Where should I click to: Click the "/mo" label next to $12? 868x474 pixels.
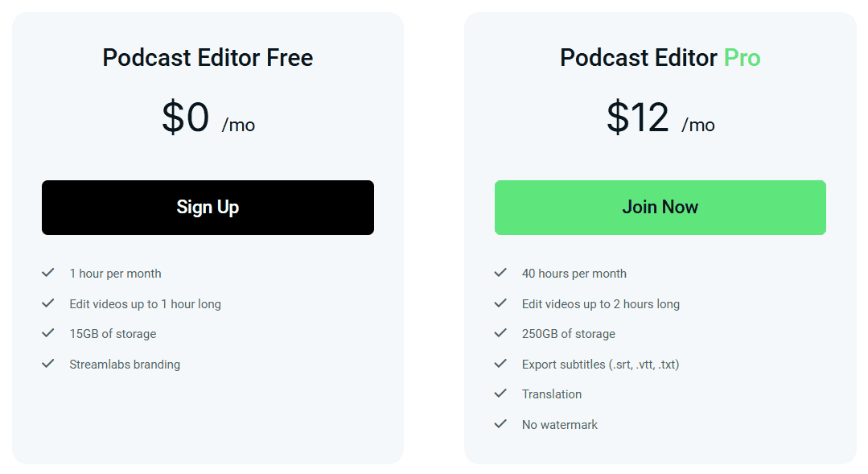[699, 126]
